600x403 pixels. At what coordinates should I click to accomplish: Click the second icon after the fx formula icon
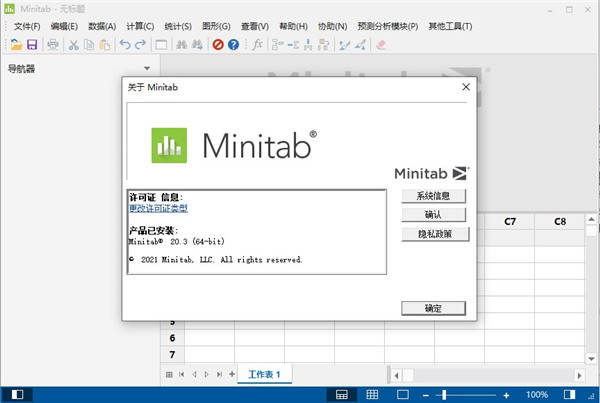[x=293, y=45]
